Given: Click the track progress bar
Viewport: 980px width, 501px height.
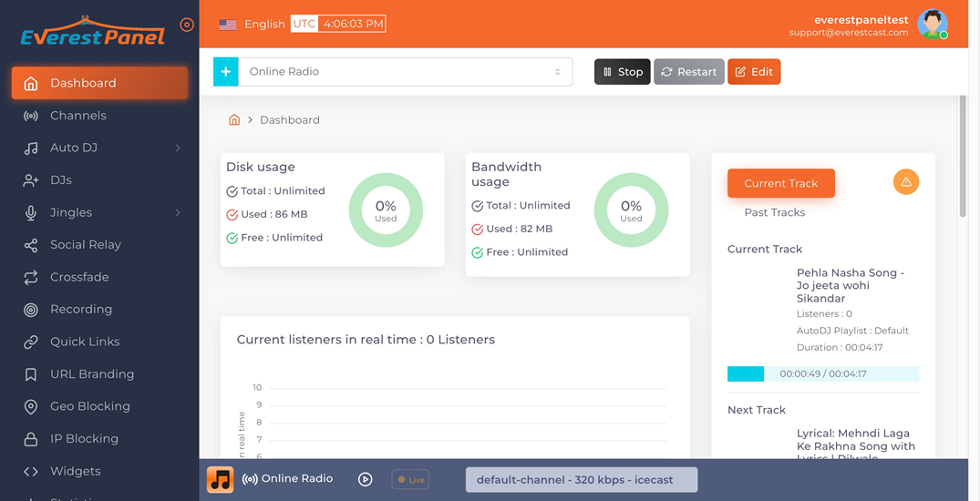Looking at the screenshot, I should tap(822, 373).
